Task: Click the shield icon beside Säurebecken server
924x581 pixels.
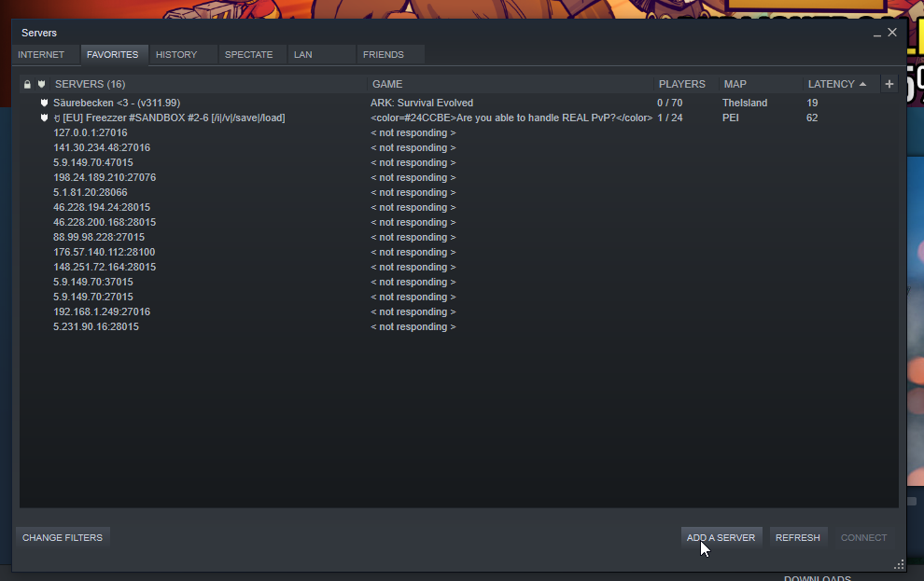Action: (x=44, y=103)
